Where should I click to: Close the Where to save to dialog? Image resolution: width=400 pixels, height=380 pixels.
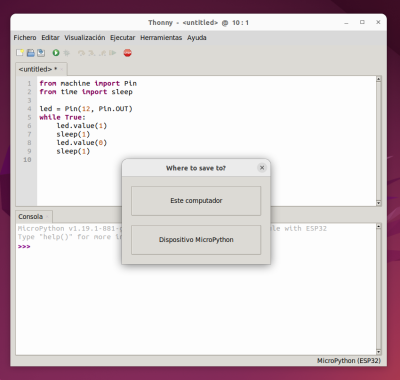[262, 168]
